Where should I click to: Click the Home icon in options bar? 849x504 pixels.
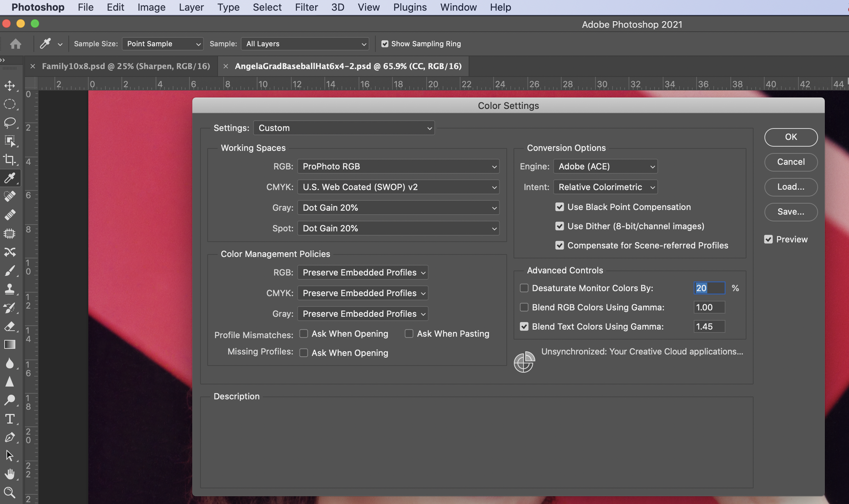(x=16, y=44)
